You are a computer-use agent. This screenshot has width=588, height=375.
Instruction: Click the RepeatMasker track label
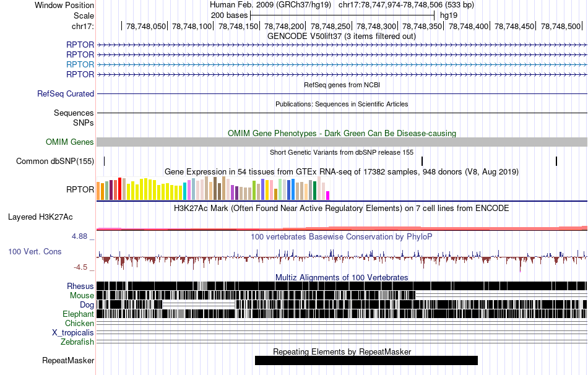tap(68, 360)
